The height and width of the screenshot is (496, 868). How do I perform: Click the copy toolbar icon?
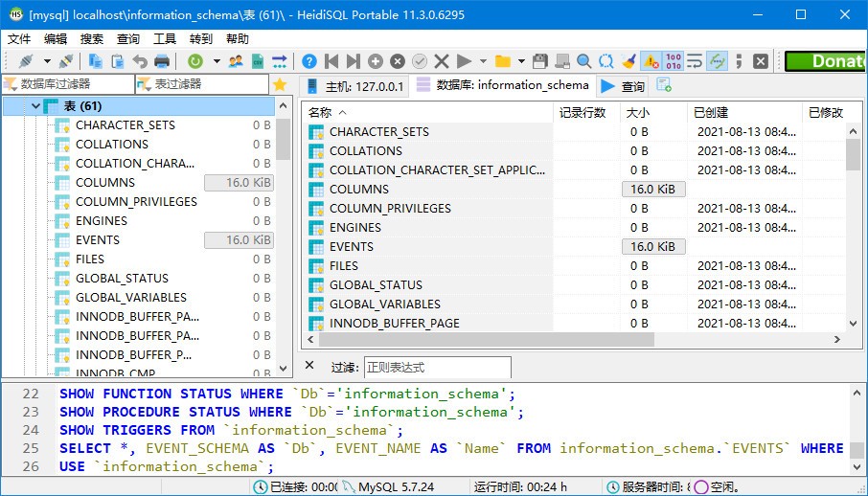pyautogui.click(x=95, y=61)
